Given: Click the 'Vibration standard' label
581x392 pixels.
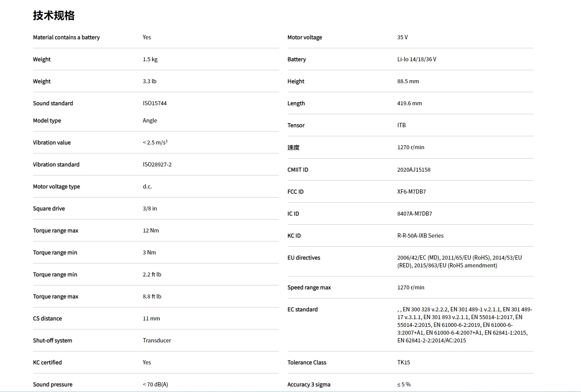Looking at the screenshot, I should (56, 165).
